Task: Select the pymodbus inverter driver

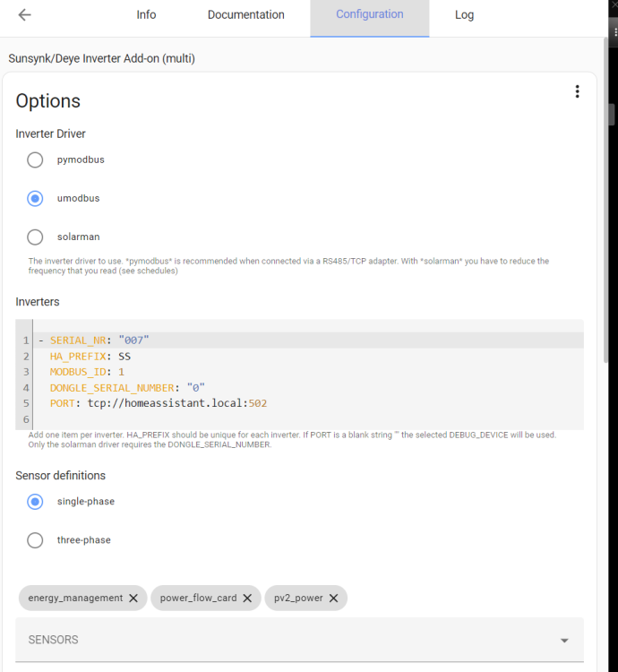Action: pos(35,159)
